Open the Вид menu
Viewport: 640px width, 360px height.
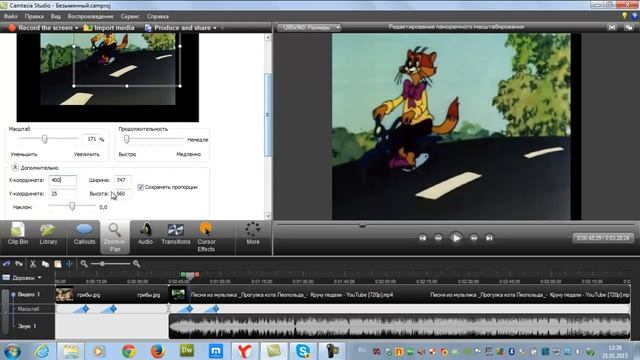point(56,16)
